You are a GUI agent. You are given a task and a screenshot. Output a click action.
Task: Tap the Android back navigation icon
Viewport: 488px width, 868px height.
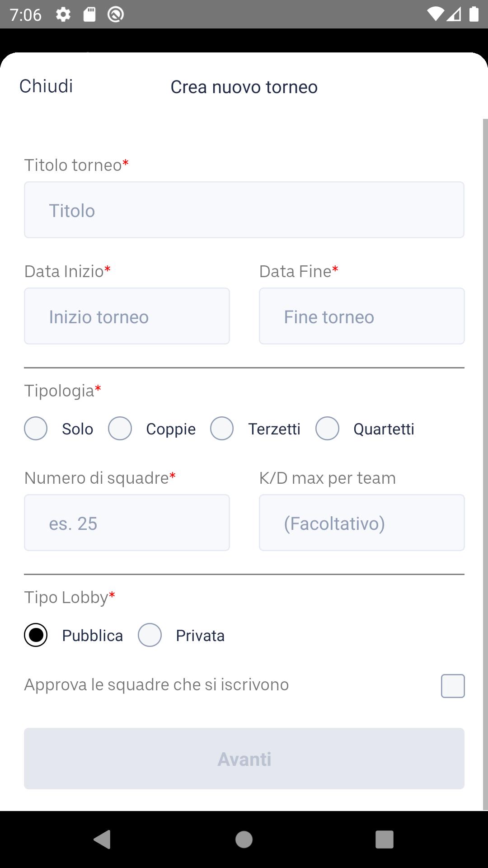[102, 840]
